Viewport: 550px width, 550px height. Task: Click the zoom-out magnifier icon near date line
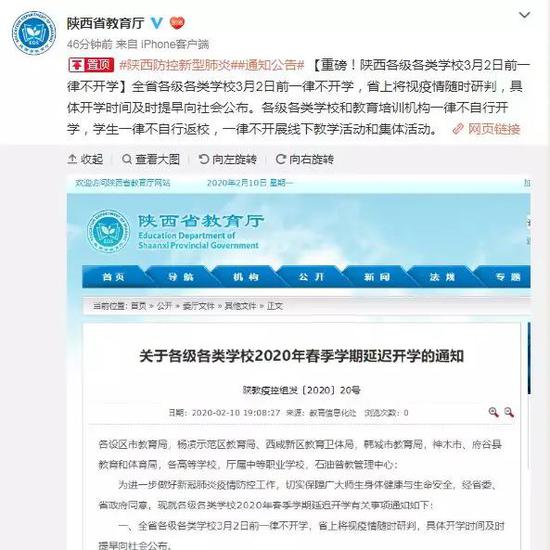(509, 412)
